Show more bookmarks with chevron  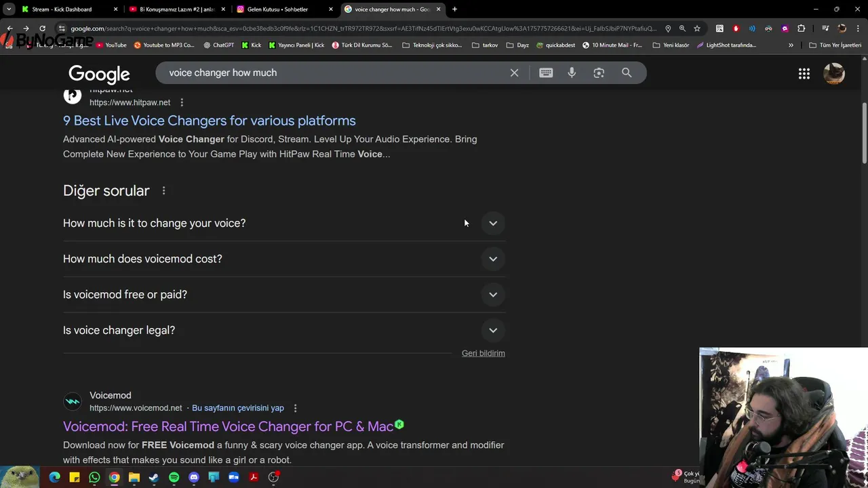tap(791, 45)
